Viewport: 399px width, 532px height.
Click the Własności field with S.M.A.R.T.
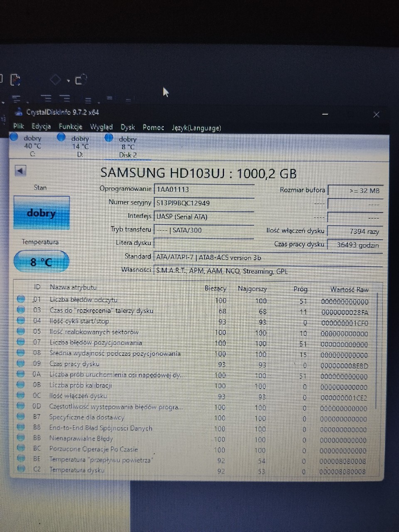(x=268, y=271)
